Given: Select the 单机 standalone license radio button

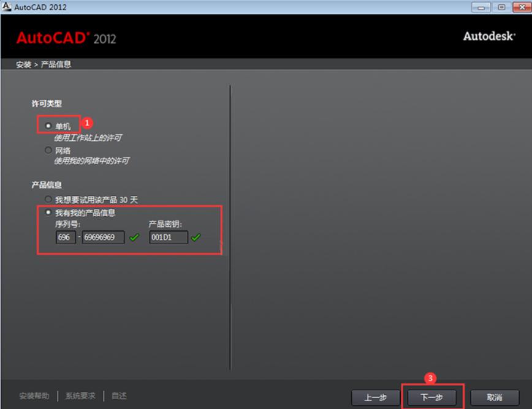Looking at the screenshot, I should pyautogui.click(x=48, y=126).
